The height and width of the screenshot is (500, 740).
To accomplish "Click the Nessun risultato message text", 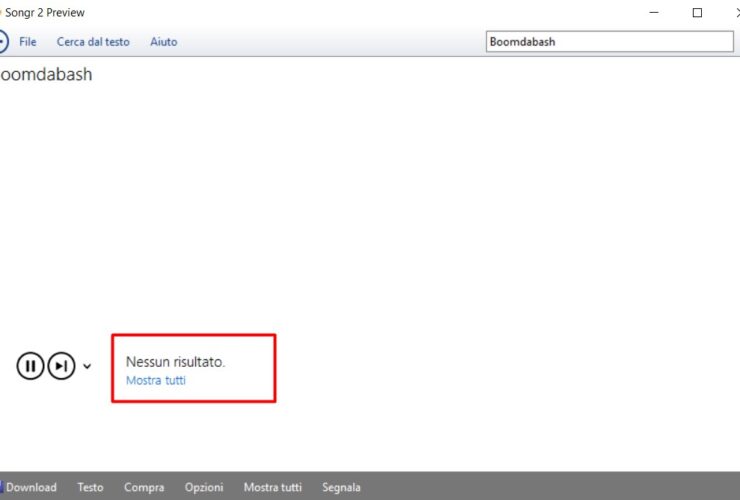I will 175,362.
